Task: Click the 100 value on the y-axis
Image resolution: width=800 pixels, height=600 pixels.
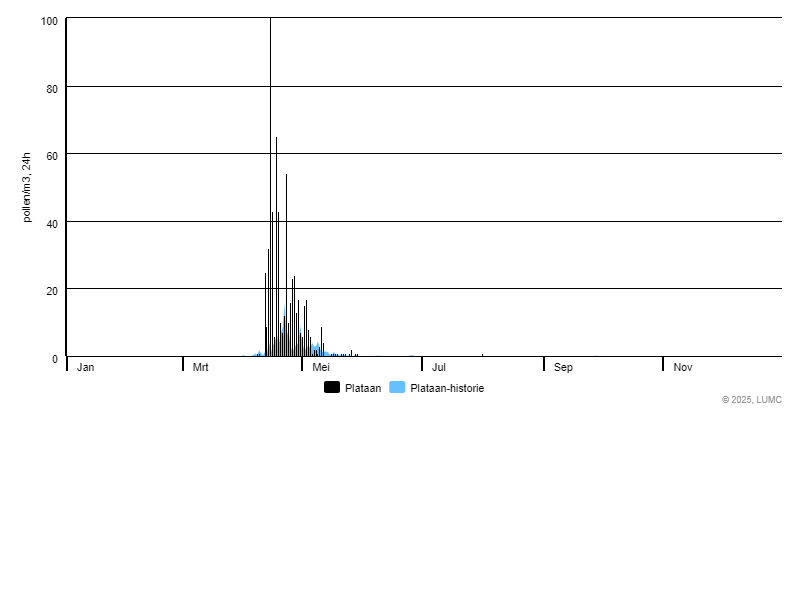Action: (x=49, y=22)
